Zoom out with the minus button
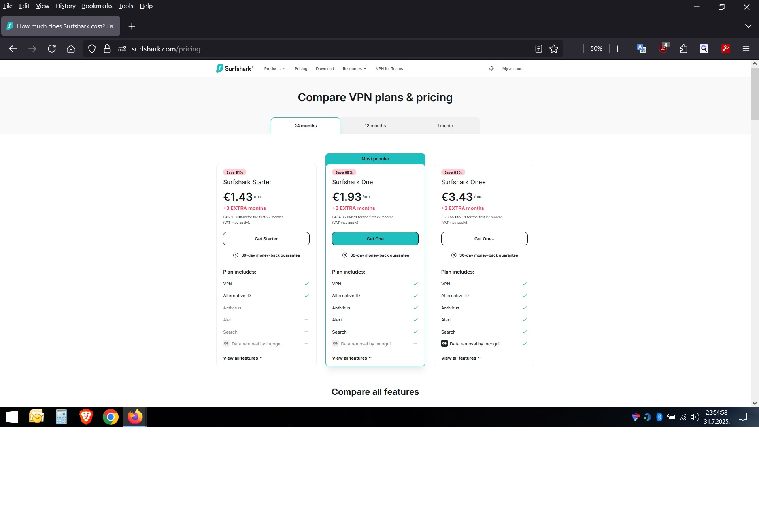The height and width of the screenshot is (532, 759). [x=575, y=49]
